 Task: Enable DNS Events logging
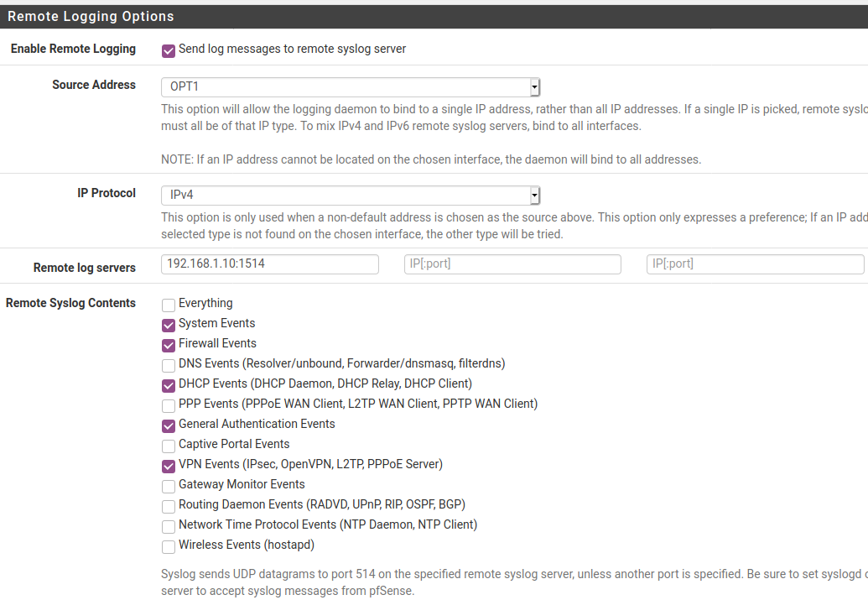tap(168, 365)
